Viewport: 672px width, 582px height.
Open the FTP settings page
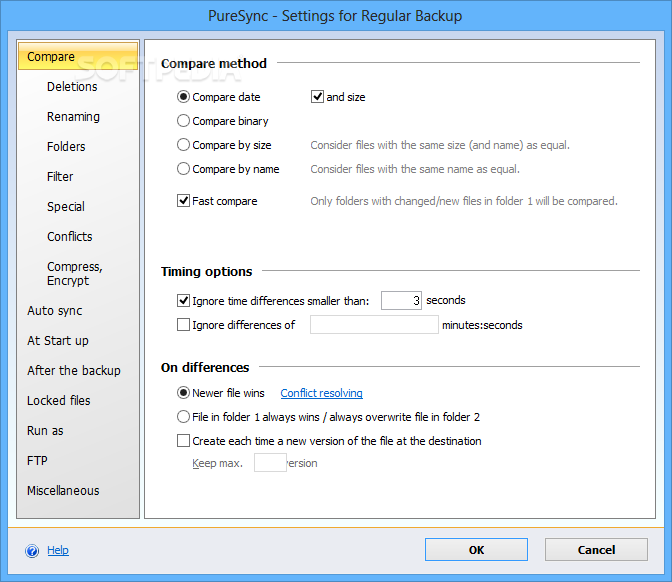[x=37, y=460]
